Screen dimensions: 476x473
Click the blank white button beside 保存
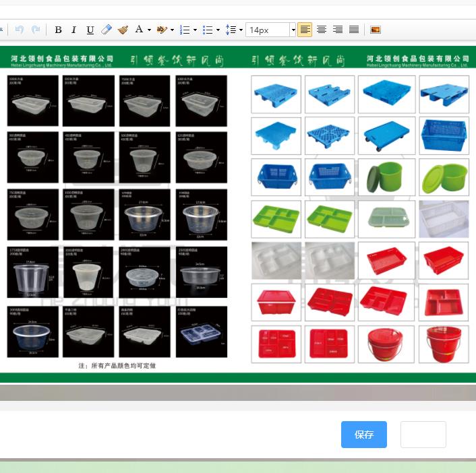(x=423, y=435)
